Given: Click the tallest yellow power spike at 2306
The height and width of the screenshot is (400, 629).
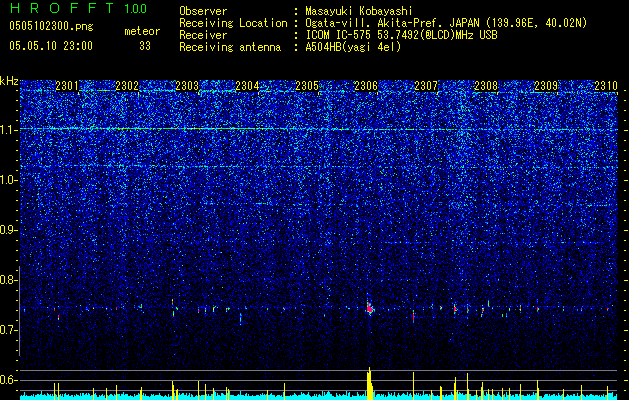Looking at the screenshot, I should point(369,383).
